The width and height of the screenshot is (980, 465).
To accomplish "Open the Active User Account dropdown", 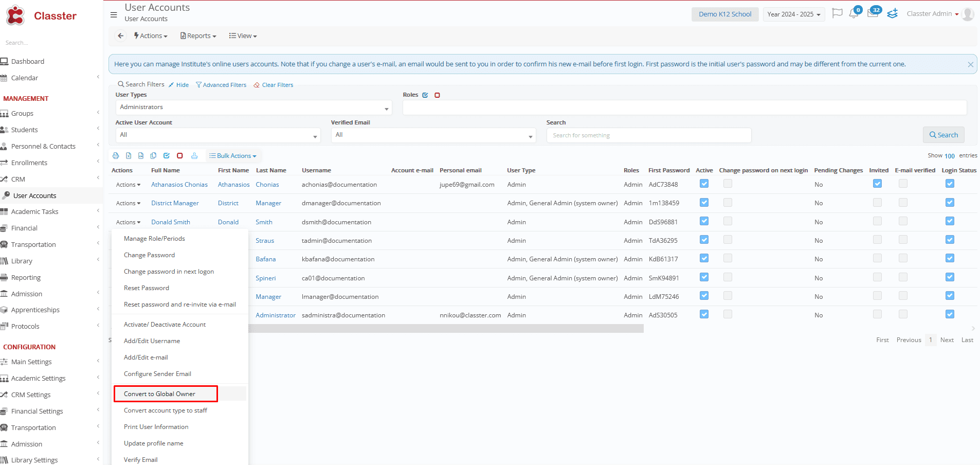I will coord(218,135).
